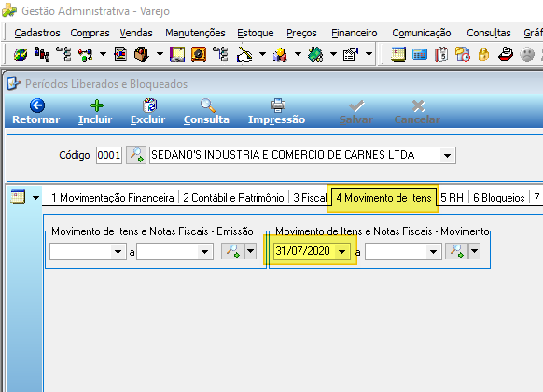The width and height of the screenshot is (543, 392).
Task: Click the Incluir button
Action: pos(95,111)
